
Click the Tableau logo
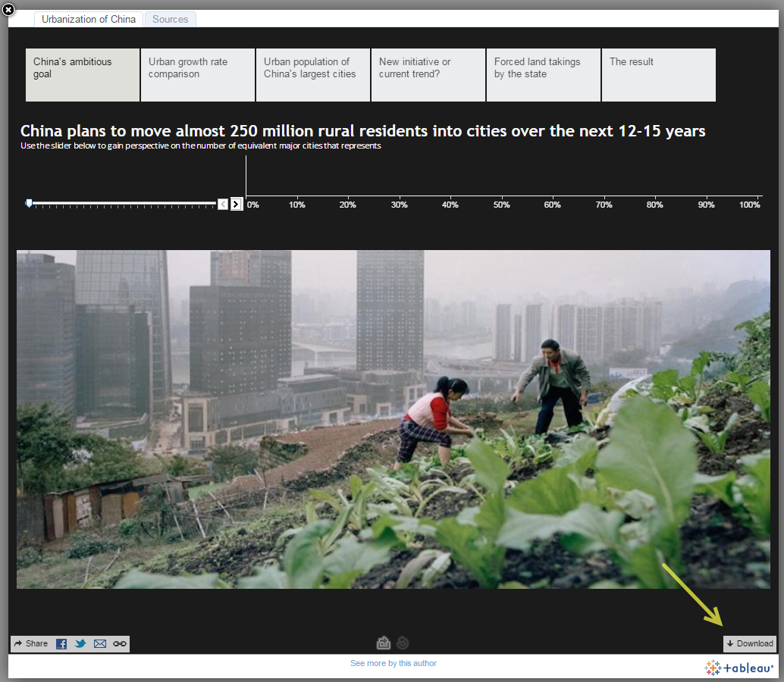pyautogui.click(x=739, y=668)
